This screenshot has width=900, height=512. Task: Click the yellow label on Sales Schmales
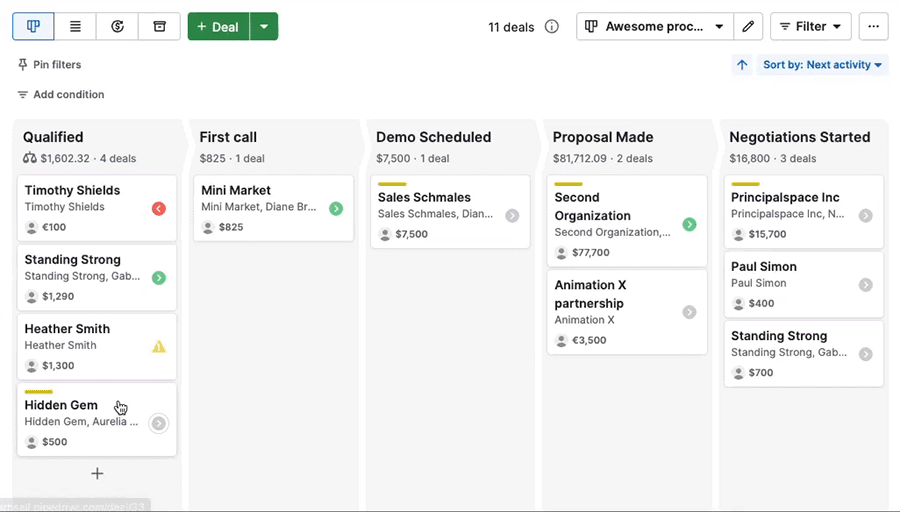(x=392, y=184)
